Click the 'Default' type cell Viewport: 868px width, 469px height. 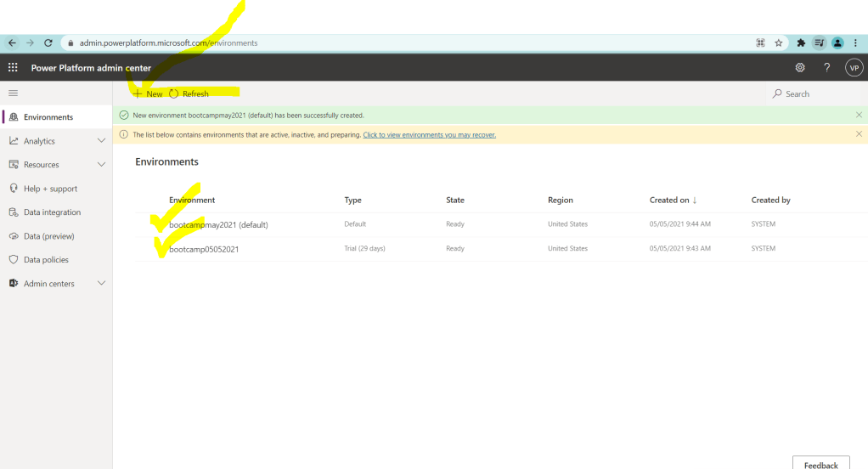click(355, 223)
